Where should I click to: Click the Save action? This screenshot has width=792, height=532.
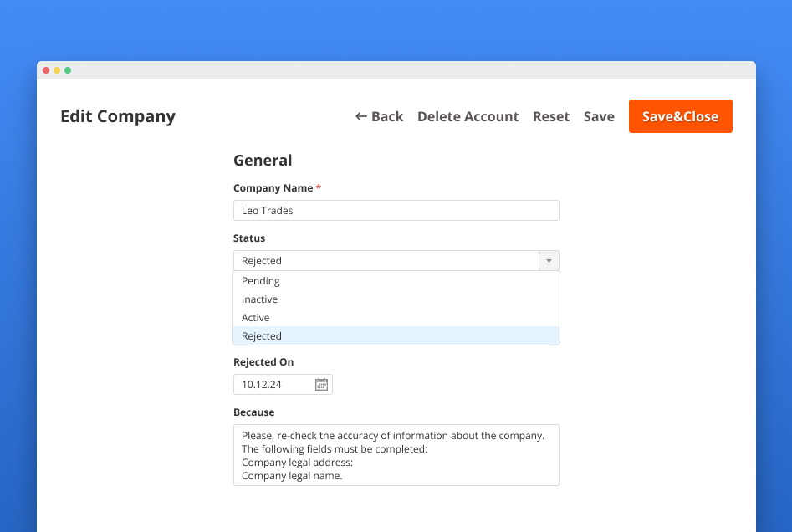(599, 116)
